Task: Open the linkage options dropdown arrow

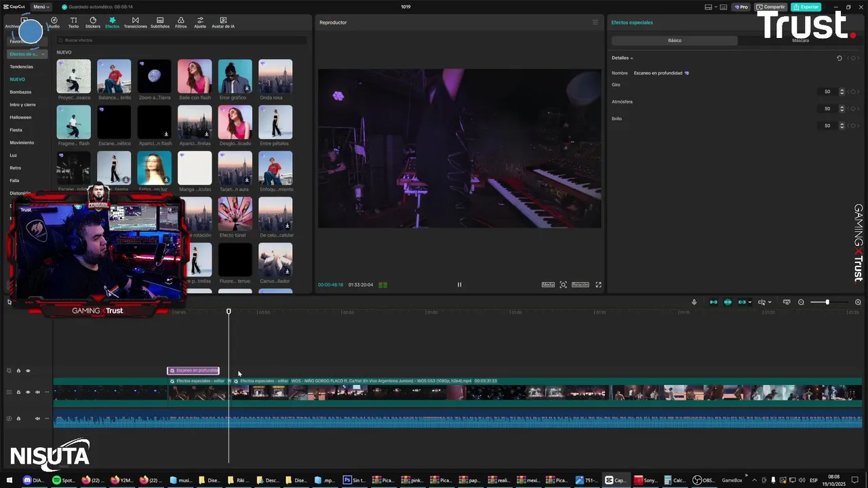Action: (x=749, y=302)
